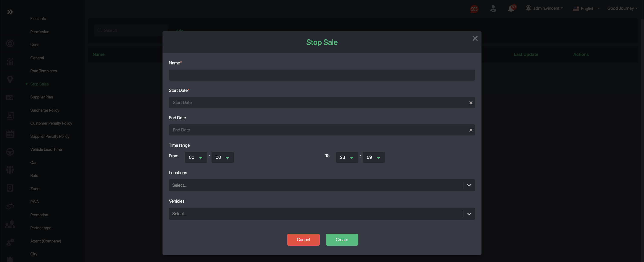Viewport: 644px width, 262px height.
Task: Clear the End Date field X icon
Action: coord(471,130)
